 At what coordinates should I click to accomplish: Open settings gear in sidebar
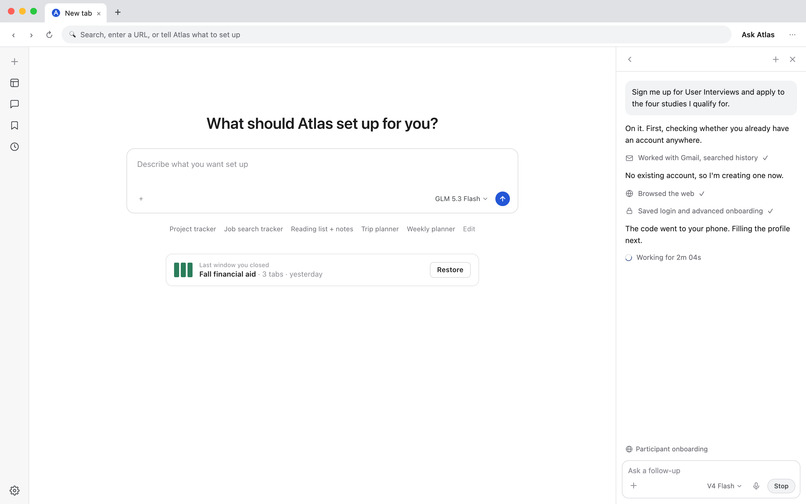pyautogui.click(x=14, y=491)
